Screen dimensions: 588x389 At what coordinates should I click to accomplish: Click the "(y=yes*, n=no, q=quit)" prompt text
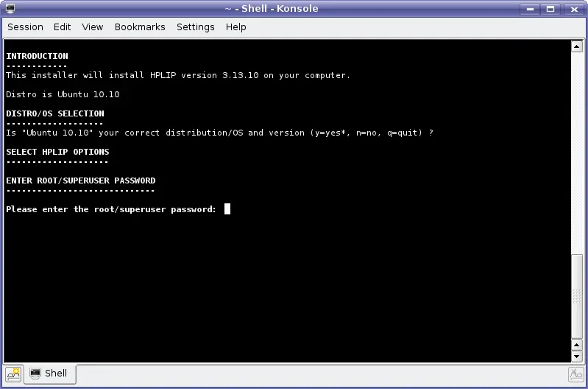point(366,133)
